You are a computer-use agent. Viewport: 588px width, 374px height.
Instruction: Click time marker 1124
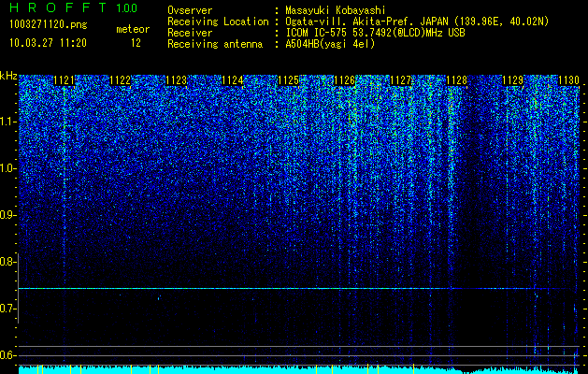pyautogui.click(x=232, y=80)
